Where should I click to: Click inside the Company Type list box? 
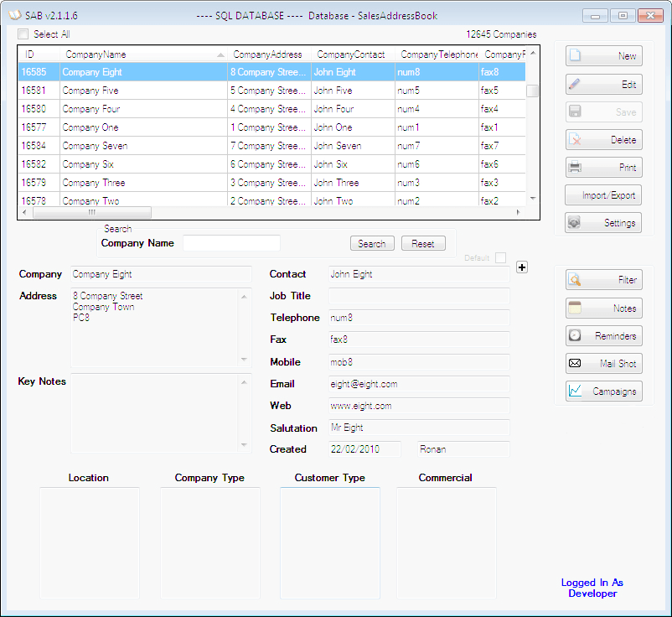(x=210, y=543)
